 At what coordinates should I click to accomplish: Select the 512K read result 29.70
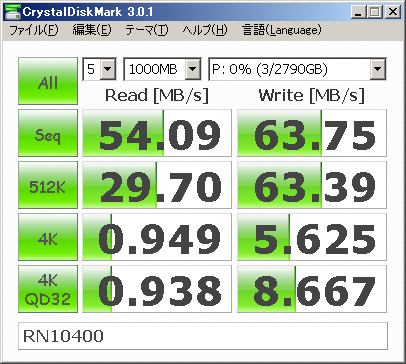157,185
